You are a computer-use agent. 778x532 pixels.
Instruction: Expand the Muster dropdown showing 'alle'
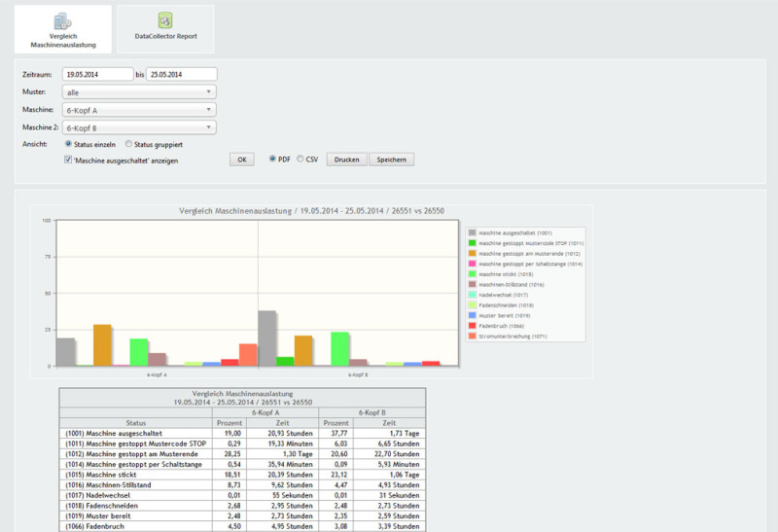pyautogui.click(x=138, y=91)
